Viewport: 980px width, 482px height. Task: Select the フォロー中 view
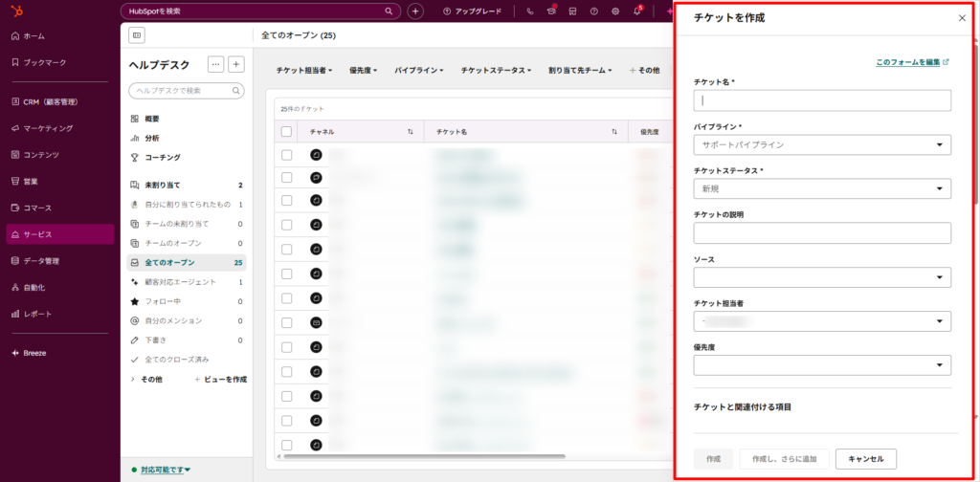187,301
